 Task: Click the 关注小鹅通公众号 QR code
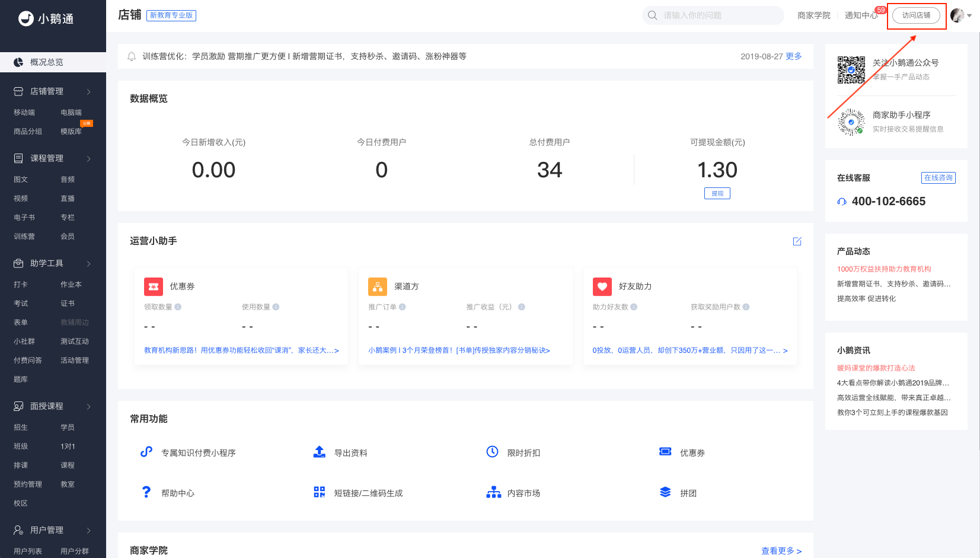pos(851,70)
